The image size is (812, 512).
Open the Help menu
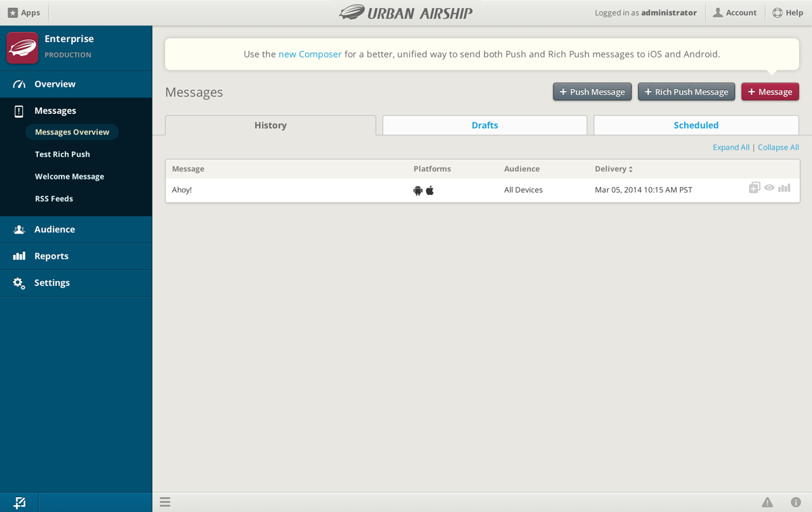(x=788, y=13)
